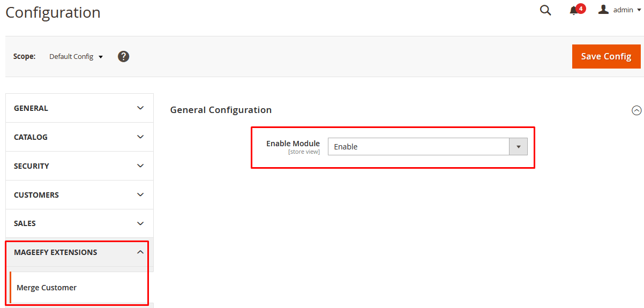Open the notifications bell icon
The image size is (644, 308).
[574, 11]
